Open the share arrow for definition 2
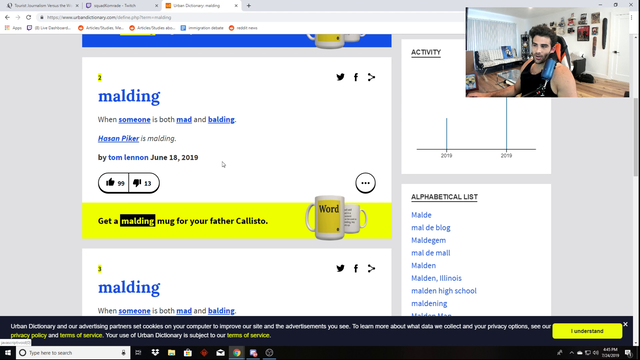 tap(371, 77)
